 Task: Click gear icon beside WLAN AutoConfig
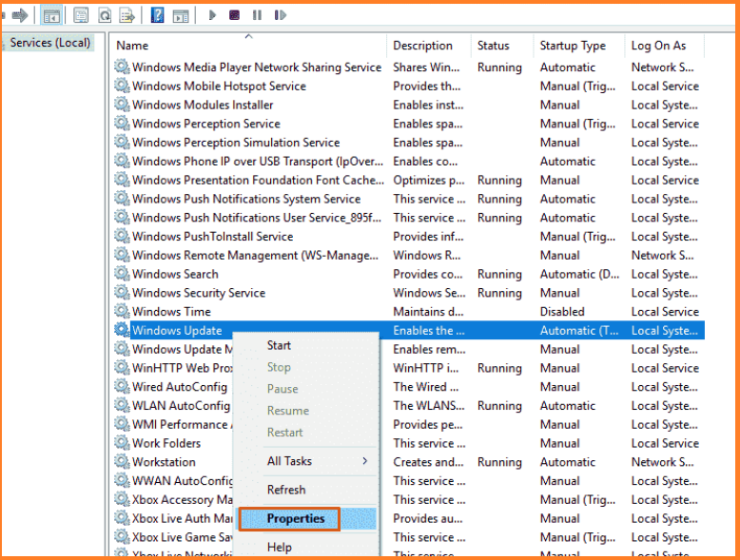[122, 406]
